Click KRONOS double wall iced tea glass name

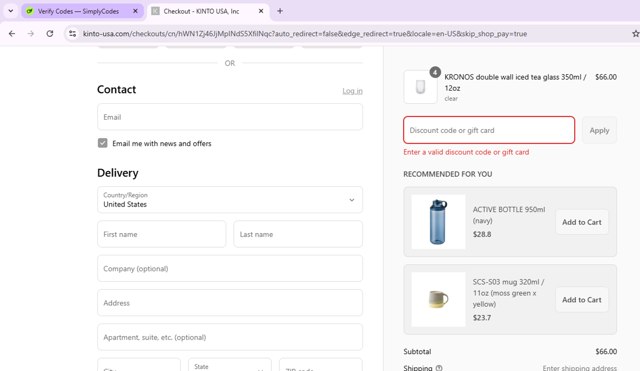tap(515, 82)
